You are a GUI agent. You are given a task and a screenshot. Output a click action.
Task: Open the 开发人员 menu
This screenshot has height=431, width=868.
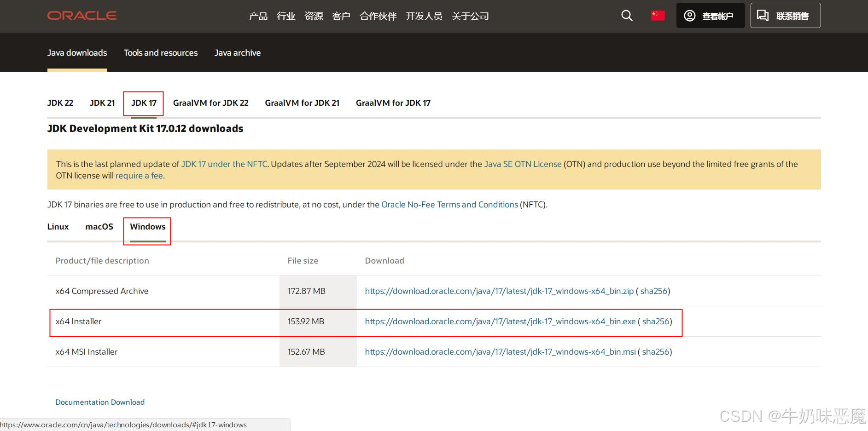click(x=424, y=16)
